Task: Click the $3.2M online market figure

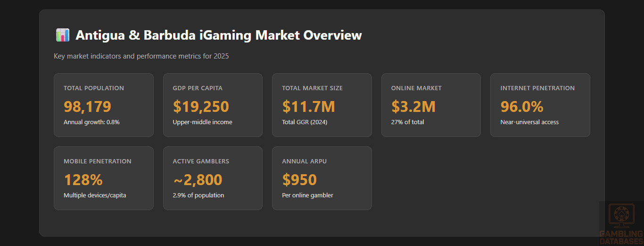Action: pos(413,107)
